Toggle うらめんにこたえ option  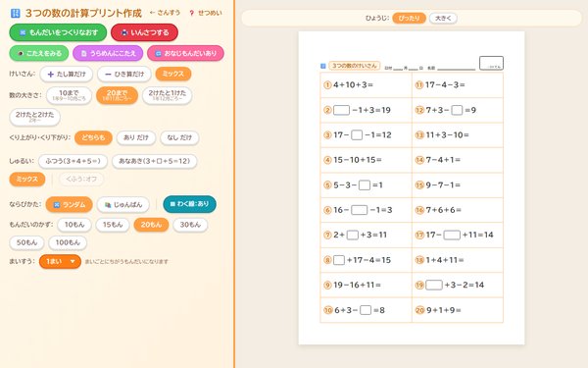click(108, 53)
